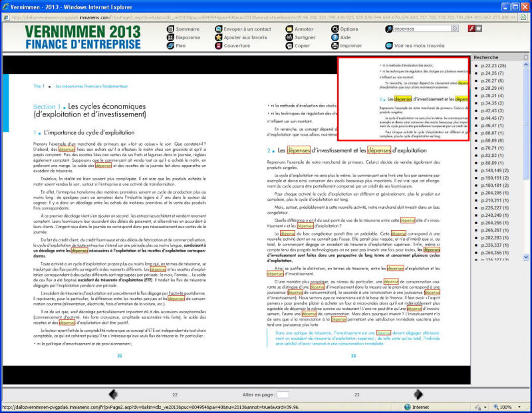View result p.226,227 (1)
Viewport: 532px width, 413px height.
click(x=495, y=207)
